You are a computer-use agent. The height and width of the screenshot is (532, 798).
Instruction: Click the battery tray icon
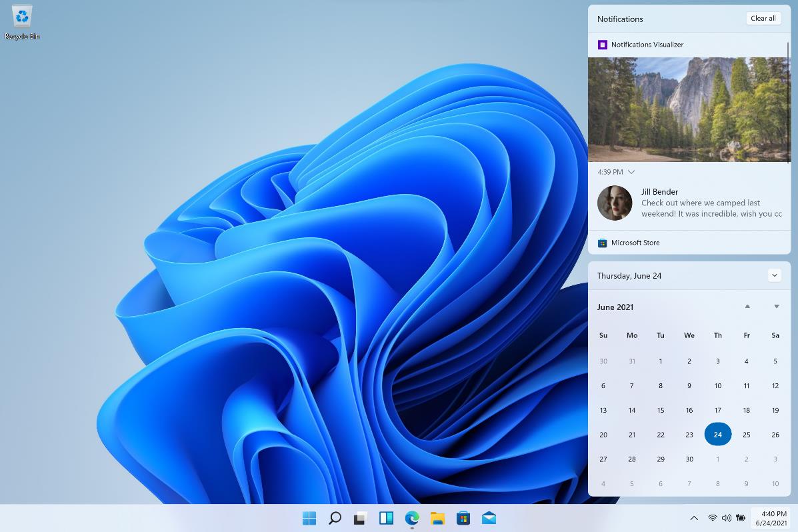click(x=741, y=518)
